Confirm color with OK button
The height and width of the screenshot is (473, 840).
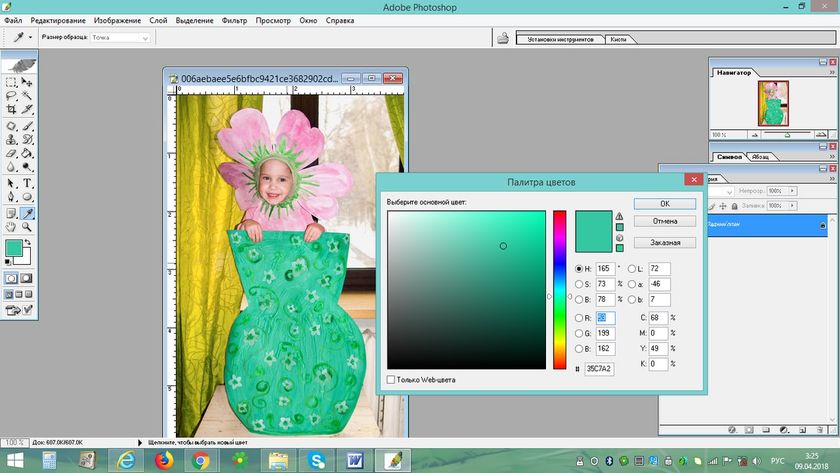pos(665,204)
